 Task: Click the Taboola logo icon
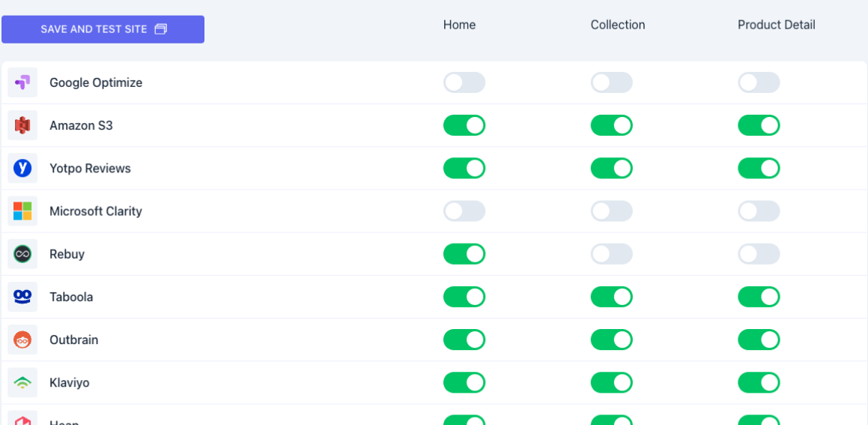coord(22,297)
